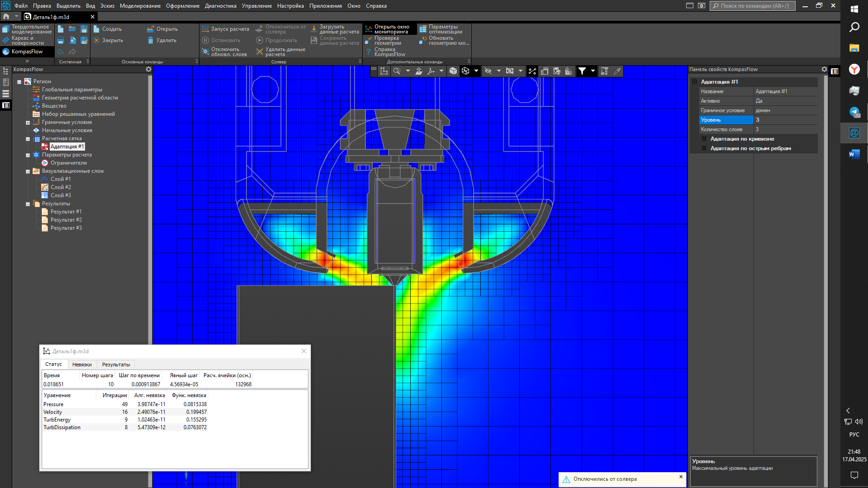Collapse the Результаты tree node

point(28,204)
